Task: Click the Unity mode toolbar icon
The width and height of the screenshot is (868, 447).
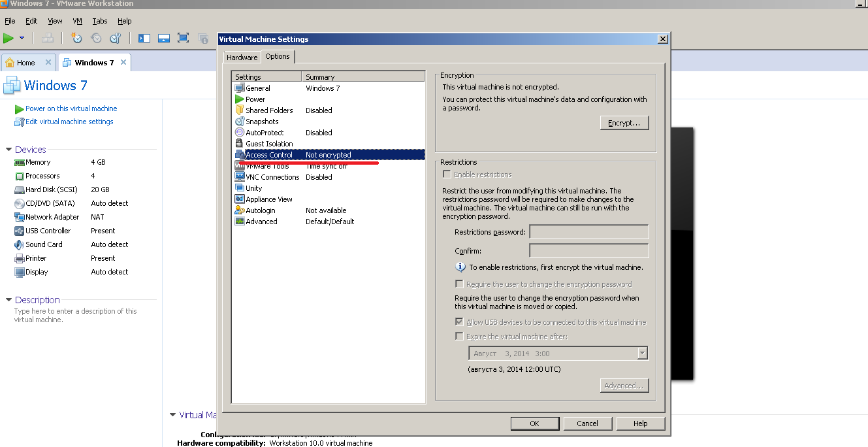Action: [x=203, y=38]
